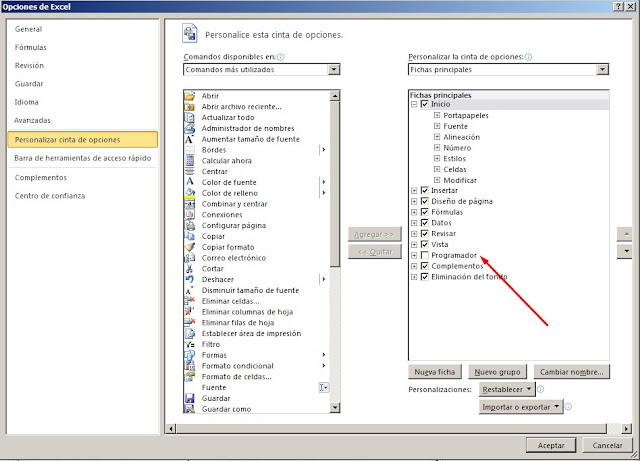Click the Filtro funnel icon
The width and height of the screenshot is (640, 461).
(189, 344)
